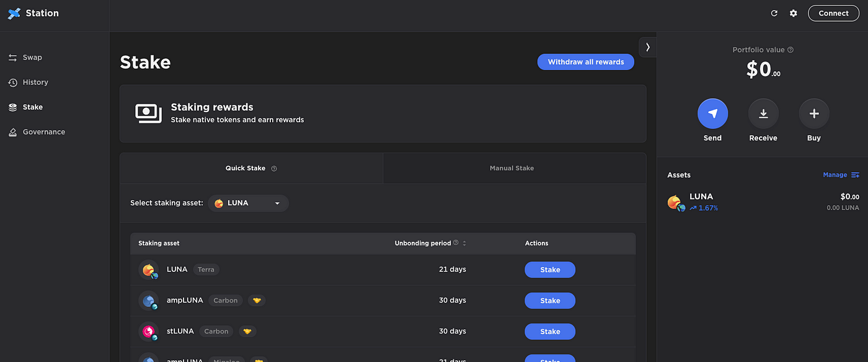
Task: Click the Swap arrows icon
Action: click(x=12, y=58)
